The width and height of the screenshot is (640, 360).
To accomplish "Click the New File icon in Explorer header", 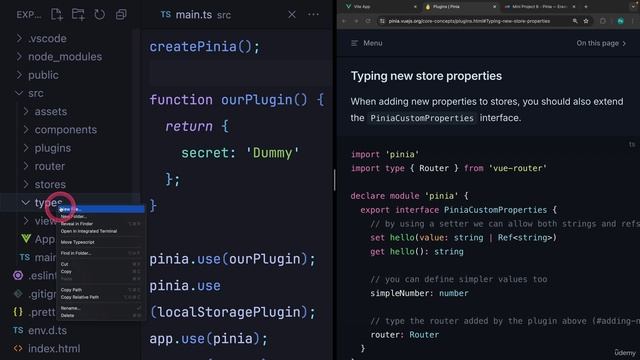I will pyautogui.click(x=57, y=15).
